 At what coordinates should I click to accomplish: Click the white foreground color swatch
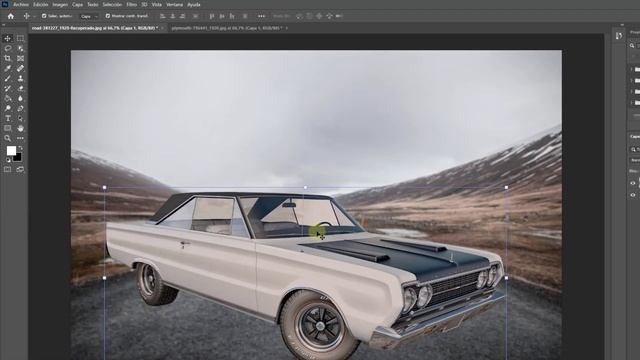[x=11, y=150]
